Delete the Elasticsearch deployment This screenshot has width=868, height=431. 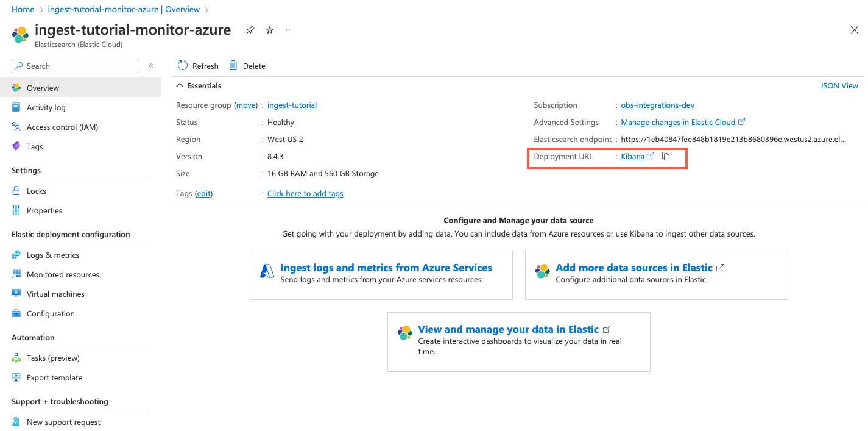(x=247, y=65)
